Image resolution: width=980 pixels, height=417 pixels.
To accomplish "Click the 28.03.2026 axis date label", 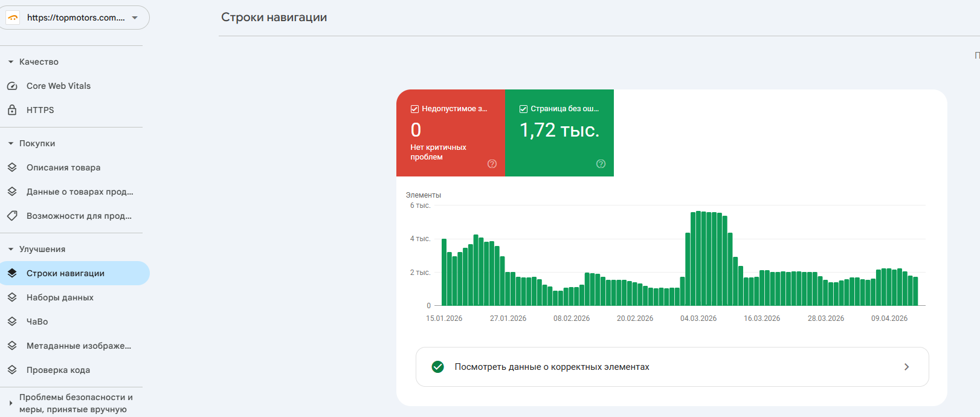I will (x=826, y=318).
